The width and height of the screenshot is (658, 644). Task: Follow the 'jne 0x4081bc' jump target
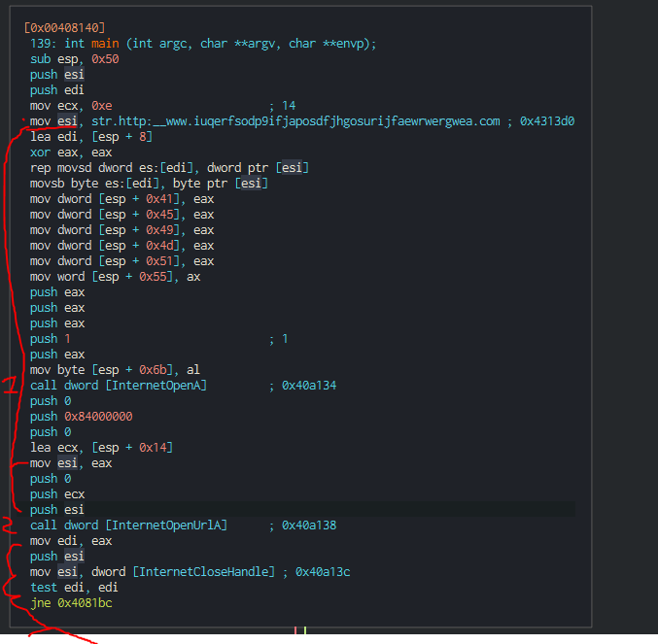coord(85,603)
